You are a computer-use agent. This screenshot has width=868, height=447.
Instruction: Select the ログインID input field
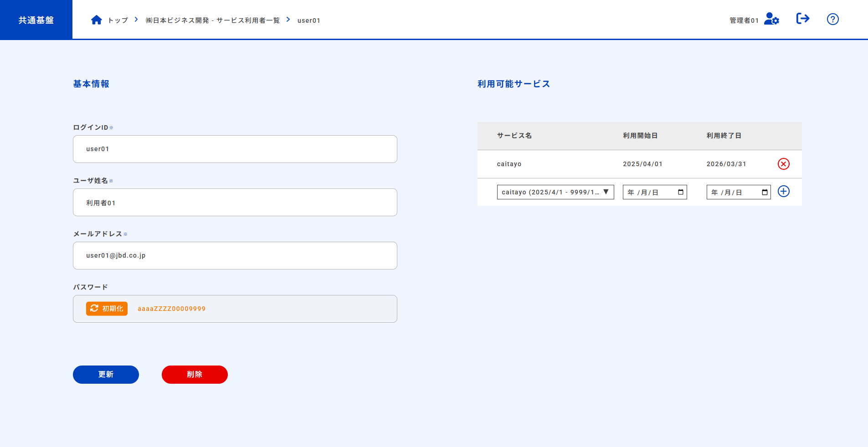point(235,149)
